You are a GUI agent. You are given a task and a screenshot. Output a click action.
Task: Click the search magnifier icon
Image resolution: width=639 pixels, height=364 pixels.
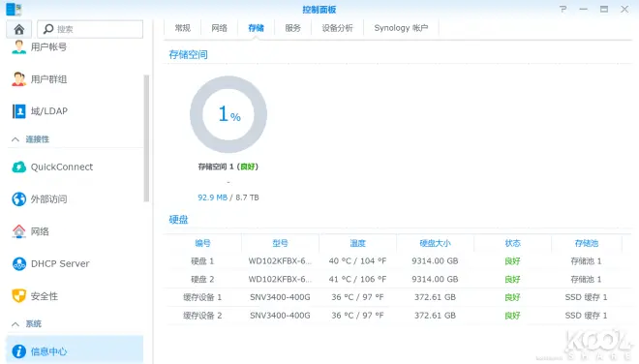[x=48, y=28]
